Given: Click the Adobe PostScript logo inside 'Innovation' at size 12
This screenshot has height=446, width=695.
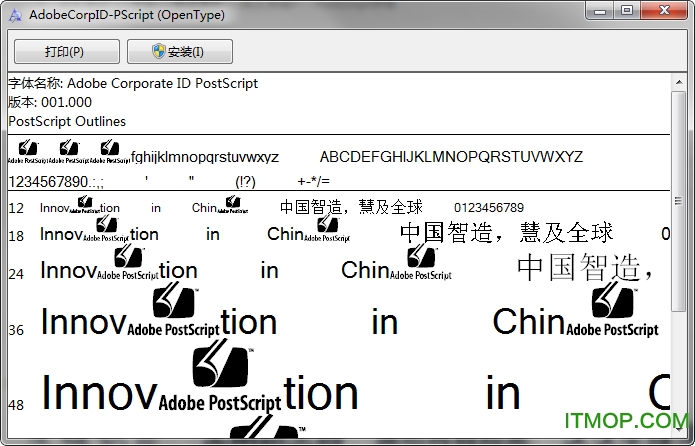Looking at the screenshot, I should pos(84,205).
